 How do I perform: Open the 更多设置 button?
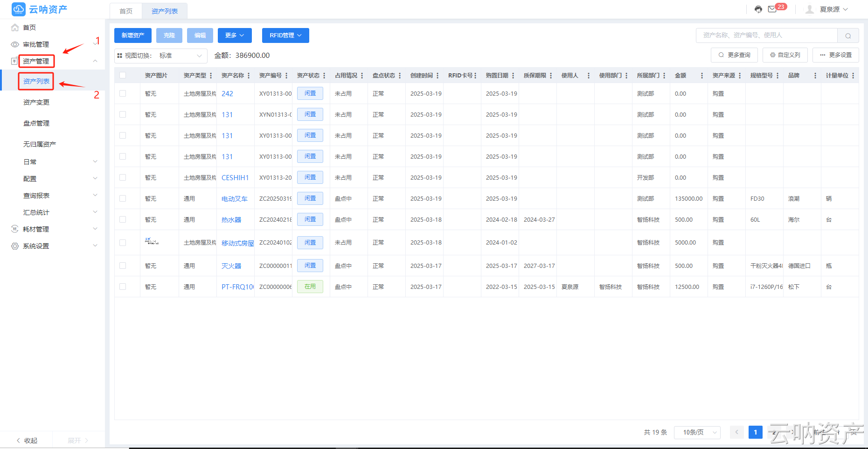(836, 55)
